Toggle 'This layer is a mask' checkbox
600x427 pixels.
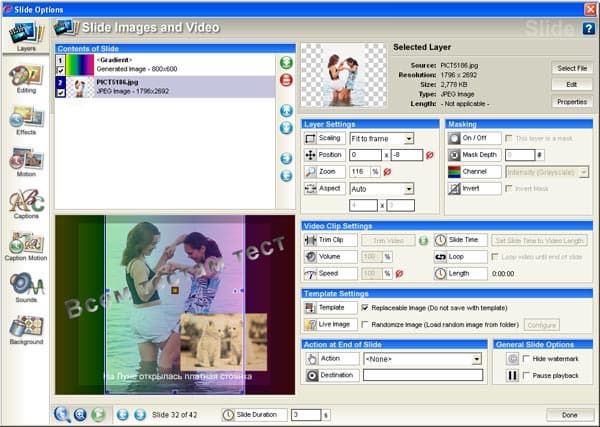509,138
